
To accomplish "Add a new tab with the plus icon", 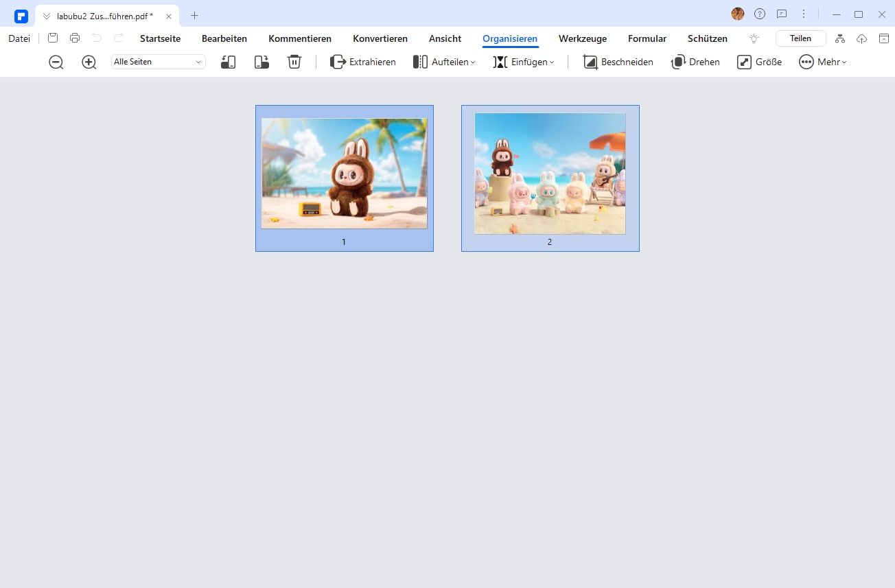I will tap(194, 15).
